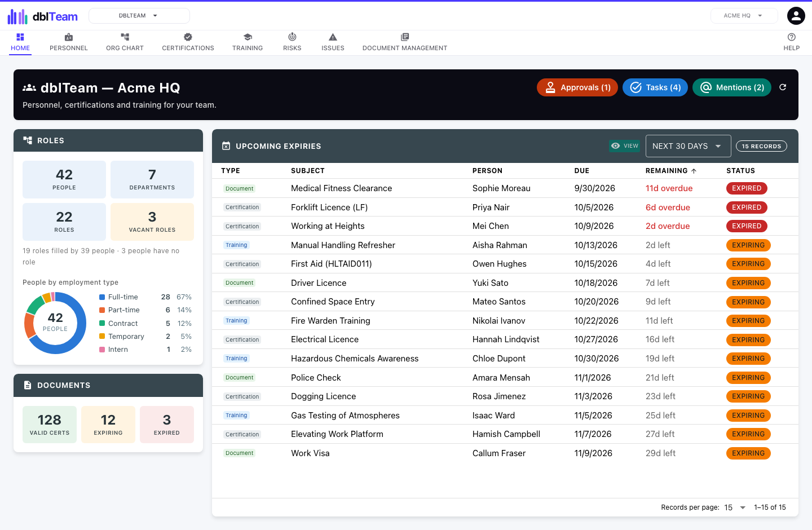
Task: Click the Issues warning triangle icon
Action: click(333, 37)
